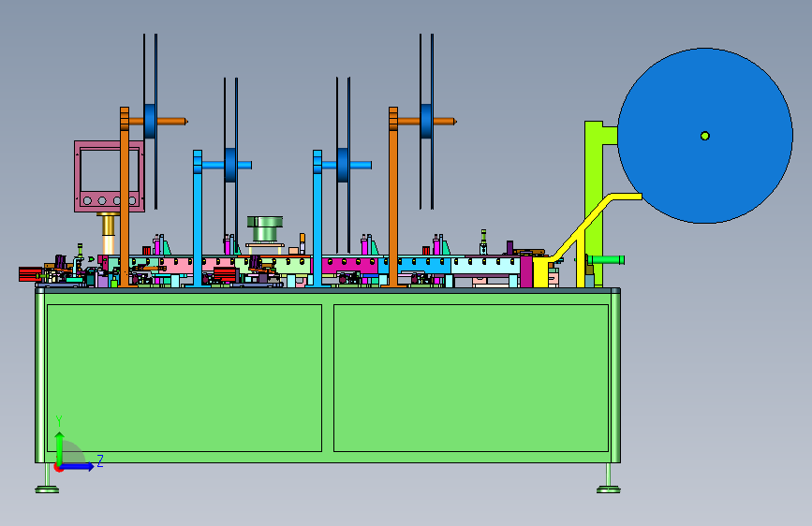812x526 pixels.
Task: Click the green Y axis arrow of the triad
Action: click(x=60, y=449)
